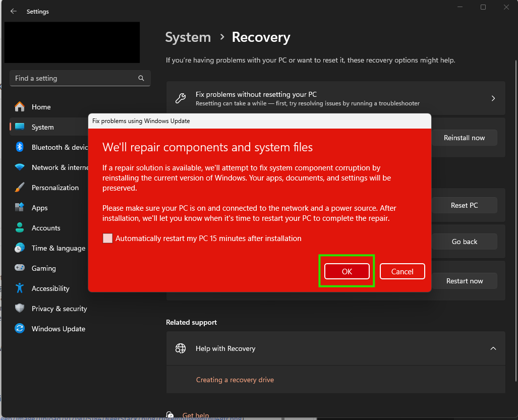Click the Personalization paintbrush icon
The width and height of the screenshot is (518, 420).
20,187
